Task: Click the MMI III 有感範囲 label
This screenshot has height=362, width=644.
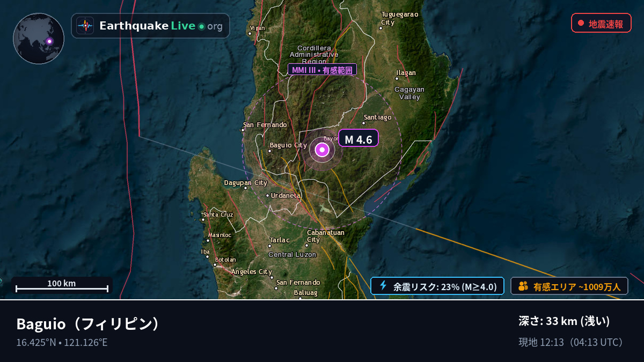Action: 322,70
